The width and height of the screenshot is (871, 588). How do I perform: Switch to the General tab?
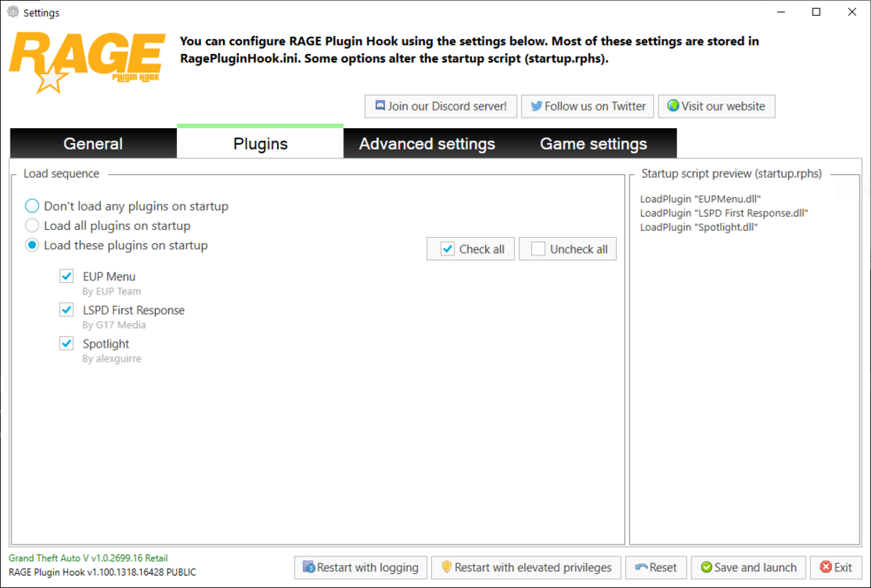click(93, 144)
